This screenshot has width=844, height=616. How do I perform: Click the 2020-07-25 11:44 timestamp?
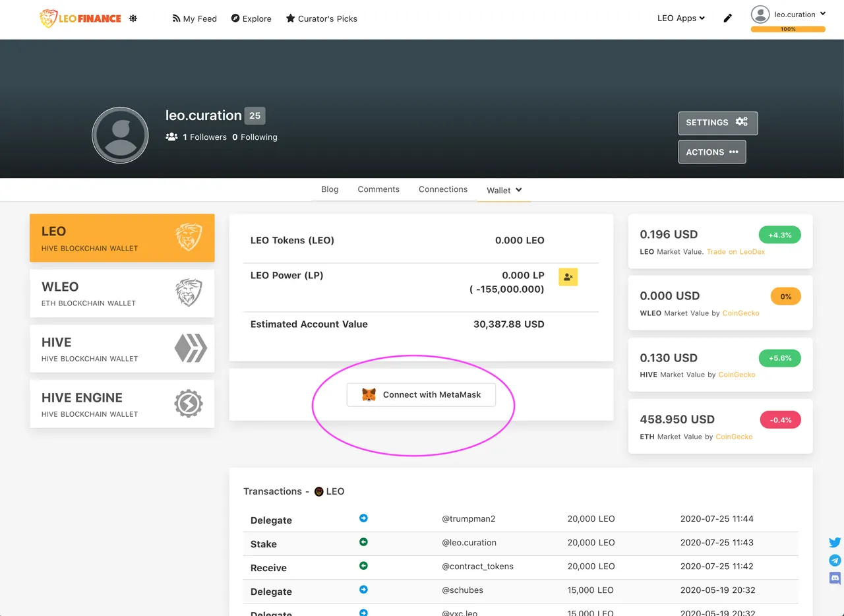pyautogui.click(x=717, y=519)
